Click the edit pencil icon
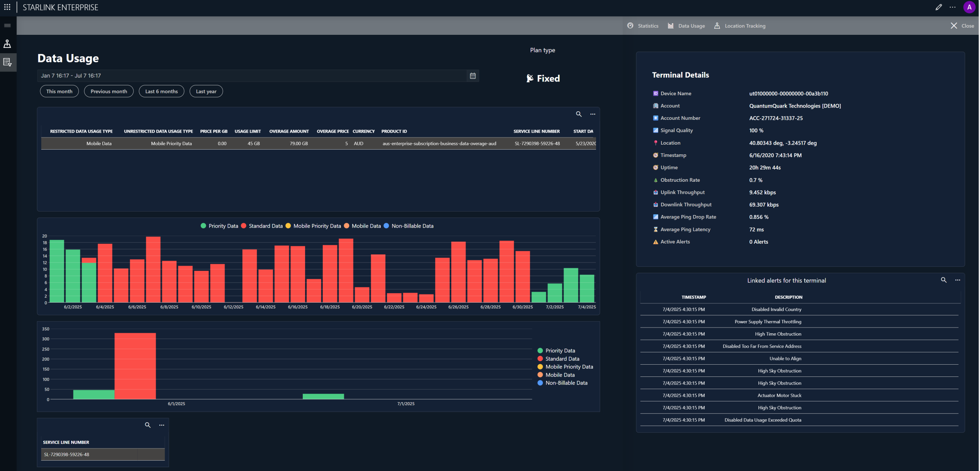This screenshot has height=471, width=980. point(938,7)
